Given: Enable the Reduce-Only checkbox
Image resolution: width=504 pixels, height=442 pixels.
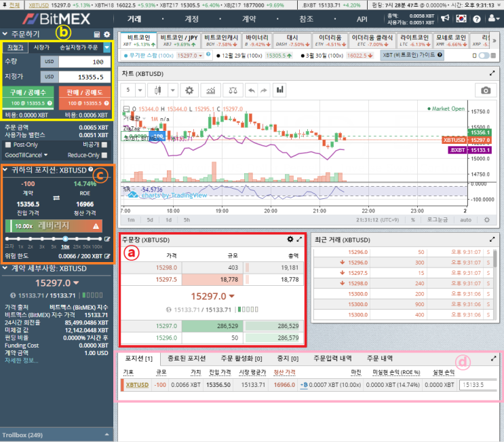Looking at the screenshot, I should [x=104, y=155].
